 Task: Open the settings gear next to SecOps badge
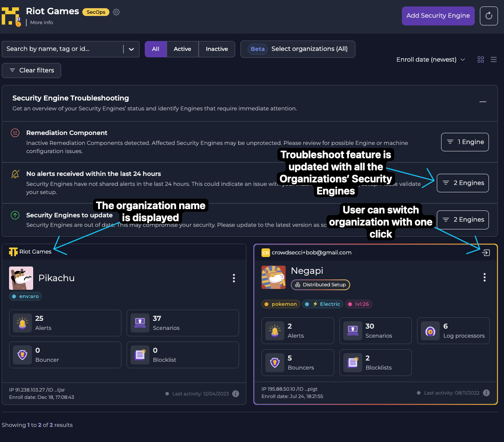tap(116, 12)
